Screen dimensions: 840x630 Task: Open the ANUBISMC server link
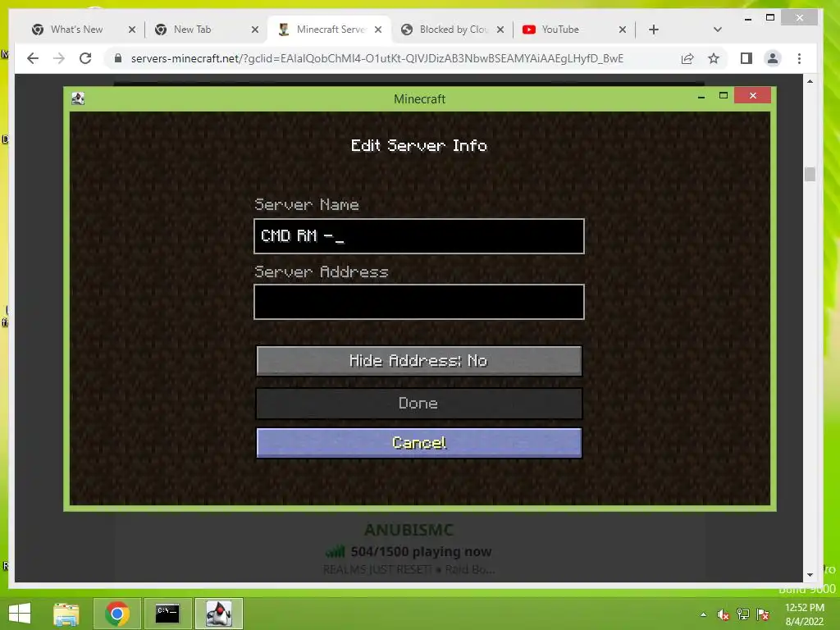pos(409,531)
